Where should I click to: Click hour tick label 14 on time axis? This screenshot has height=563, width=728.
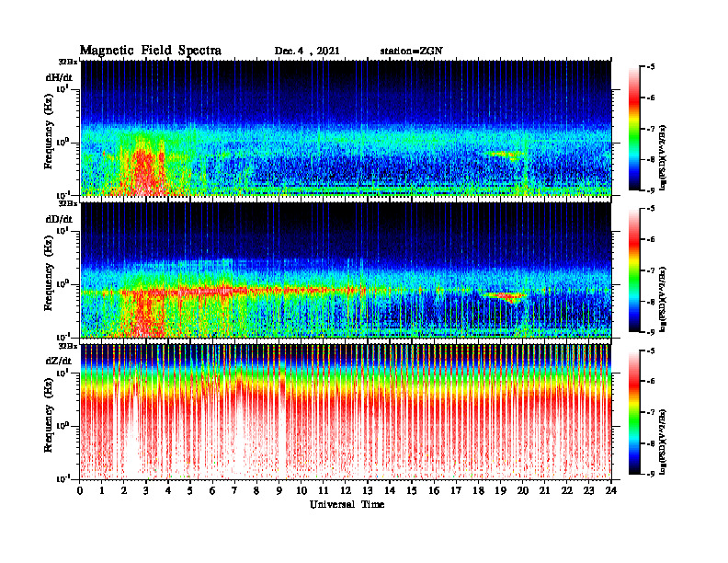[x=390, y=490]
